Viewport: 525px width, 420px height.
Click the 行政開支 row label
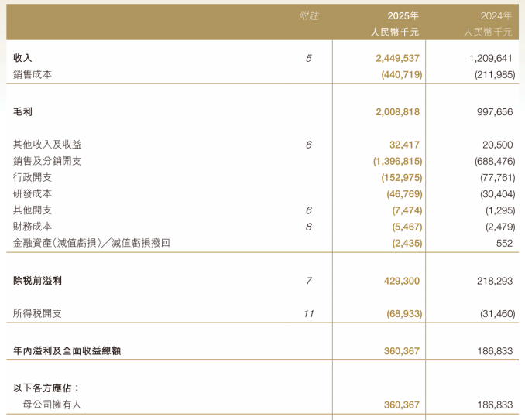[x=33, y=177]
